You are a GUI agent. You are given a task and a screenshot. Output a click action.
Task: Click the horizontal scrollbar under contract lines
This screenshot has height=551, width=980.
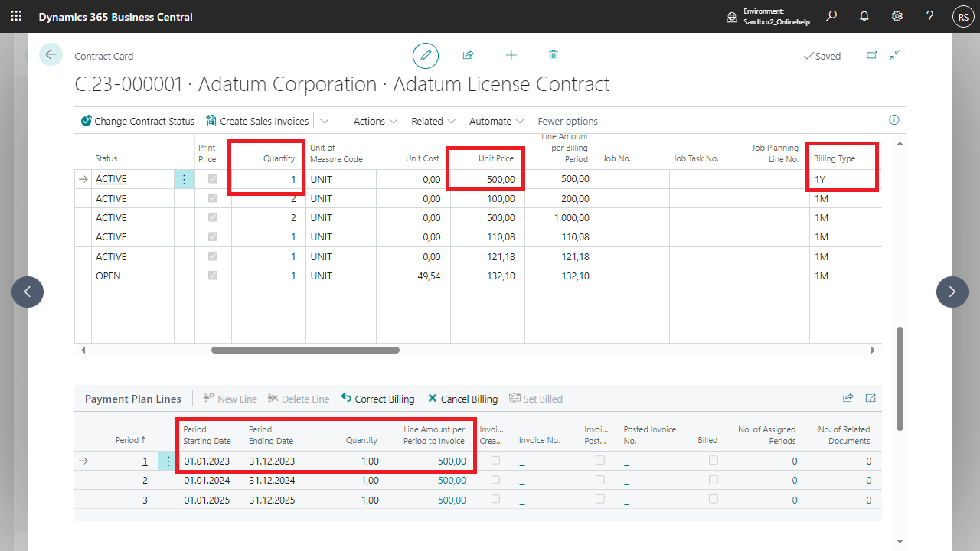(305, 350)
